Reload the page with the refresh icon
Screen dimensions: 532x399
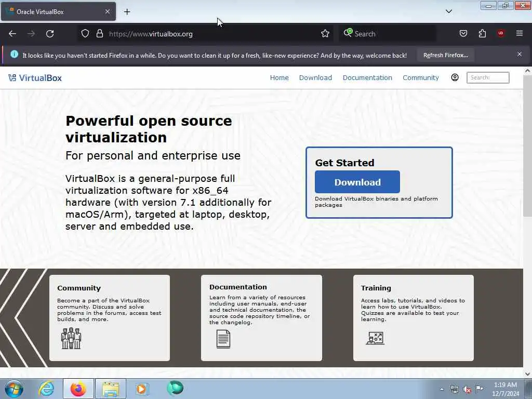[x=50, y=34]
